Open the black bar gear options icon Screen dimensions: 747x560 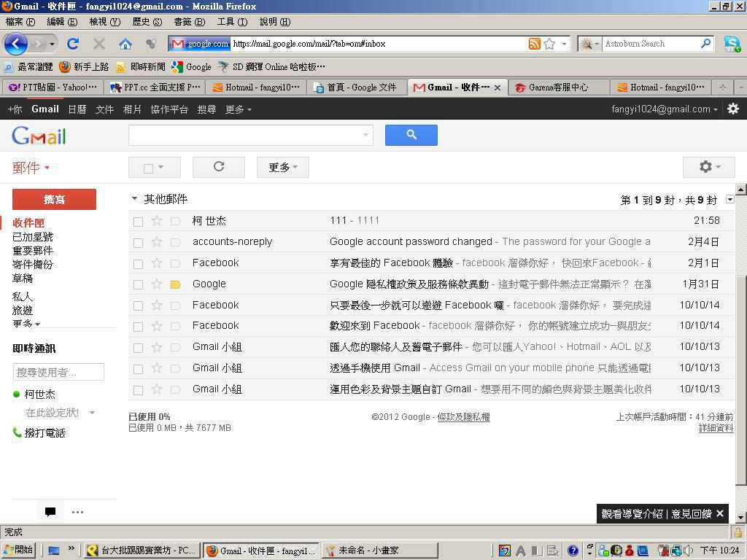coord(732,109)
